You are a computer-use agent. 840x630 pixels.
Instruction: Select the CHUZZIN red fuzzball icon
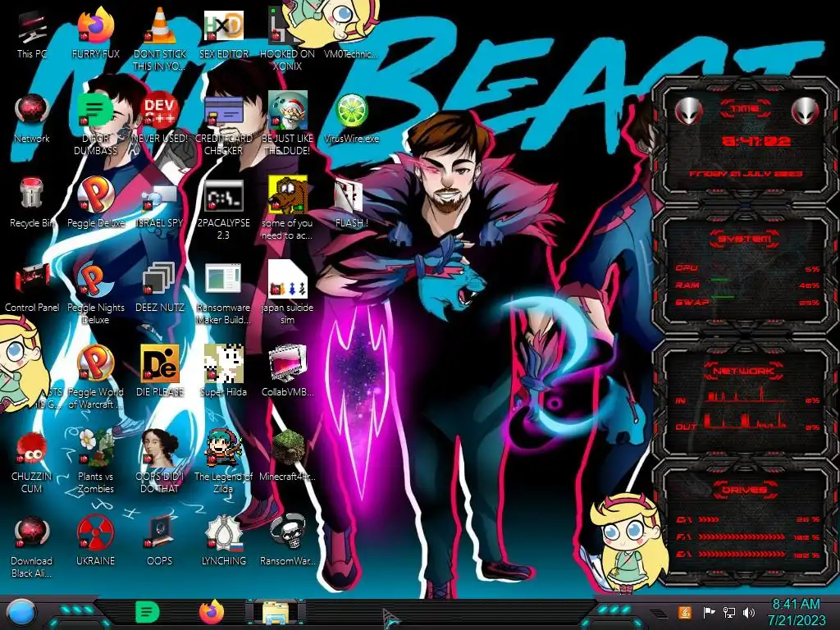pos(32,462)
